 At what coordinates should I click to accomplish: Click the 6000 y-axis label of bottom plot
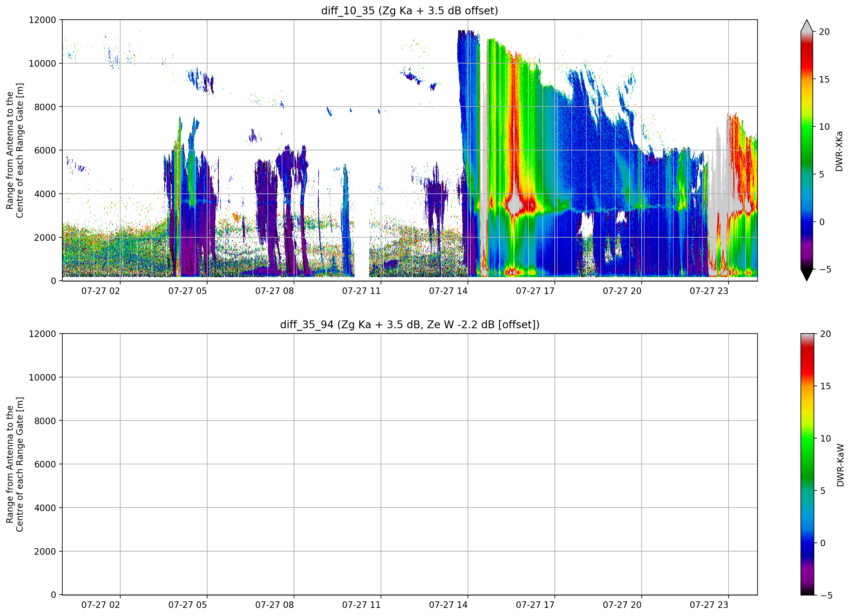point(45,464)
